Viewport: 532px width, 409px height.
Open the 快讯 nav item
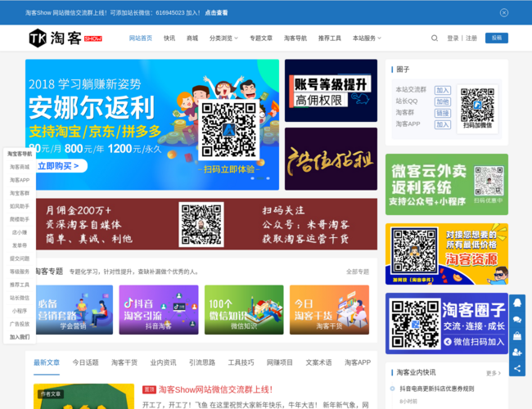point(169,38)
